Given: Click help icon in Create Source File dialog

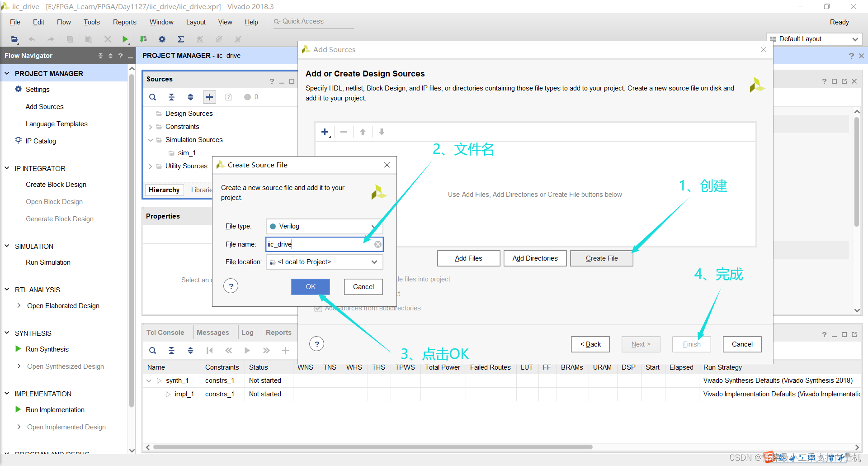Looking at the screenshot, I should pos(231,286).
